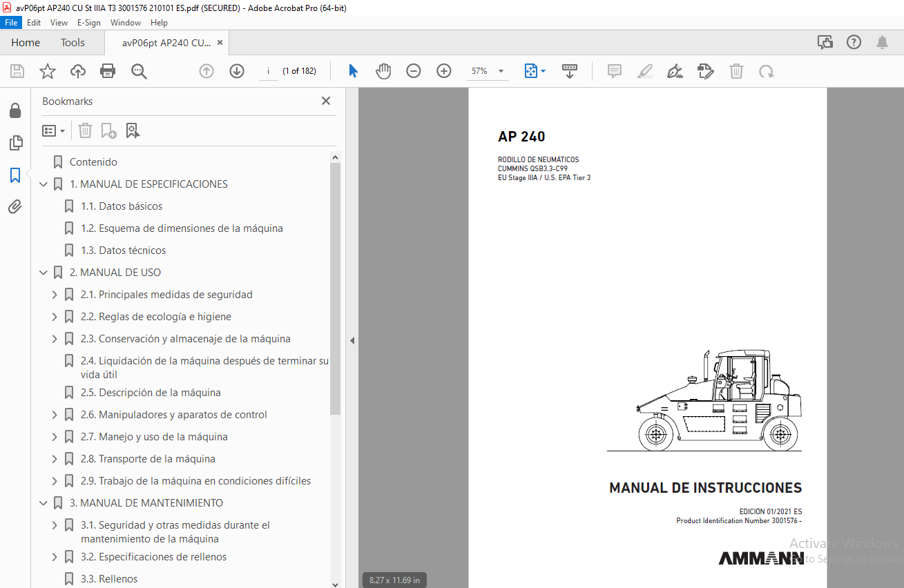Expand 2.1. Principales medidas de seguridad
This screenshot has height=588, width=904.
pos(55,295)
